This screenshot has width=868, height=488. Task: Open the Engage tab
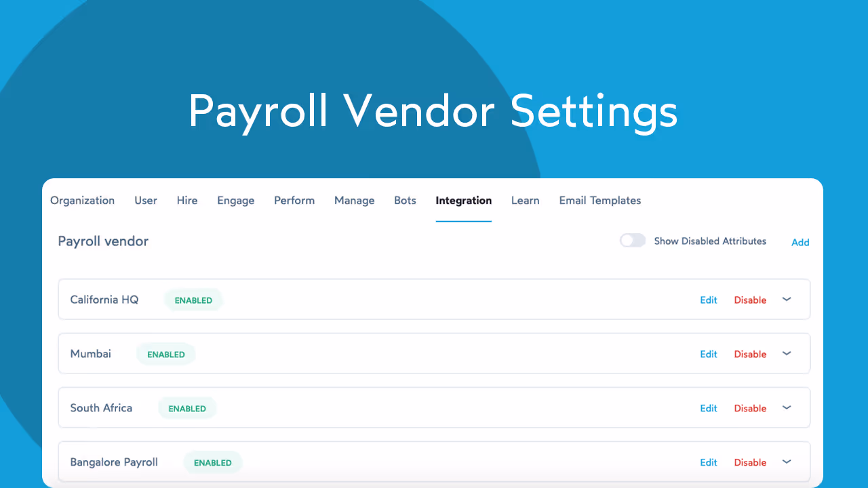[x=235, y=201]
